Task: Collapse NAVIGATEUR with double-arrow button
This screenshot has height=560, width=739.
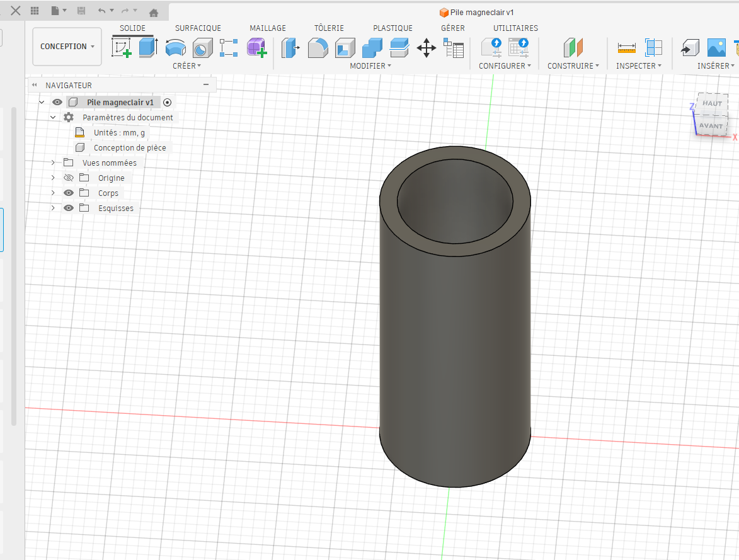Action: 35,85
